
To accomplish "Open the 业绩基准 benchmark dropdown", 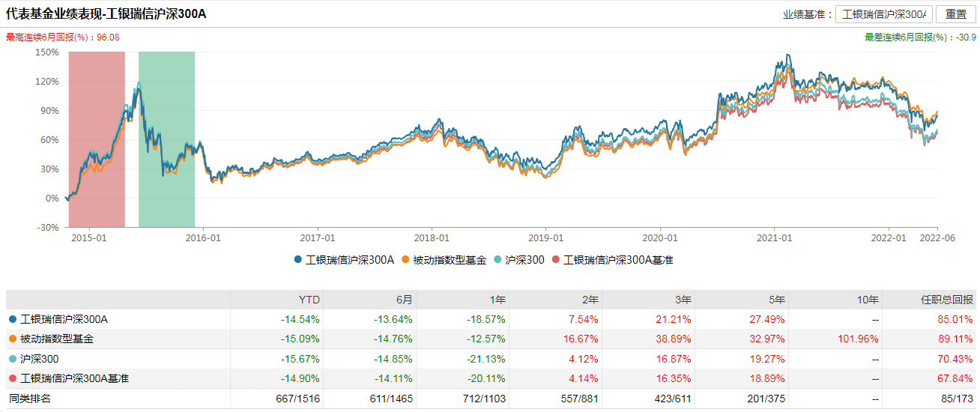I will [884, 14].
